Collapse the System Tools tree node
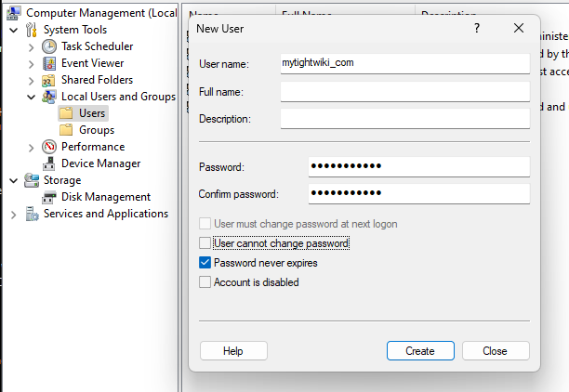This screenshot has width=569, height=392. tap(13, 30)
